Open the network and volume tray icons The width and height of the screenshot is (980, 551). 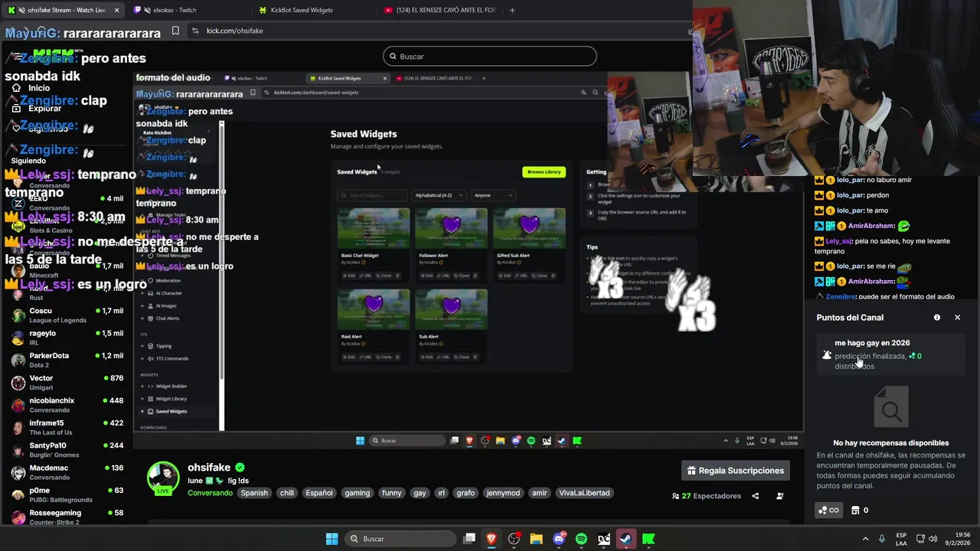pyautogui.click(x=929, y=539)
